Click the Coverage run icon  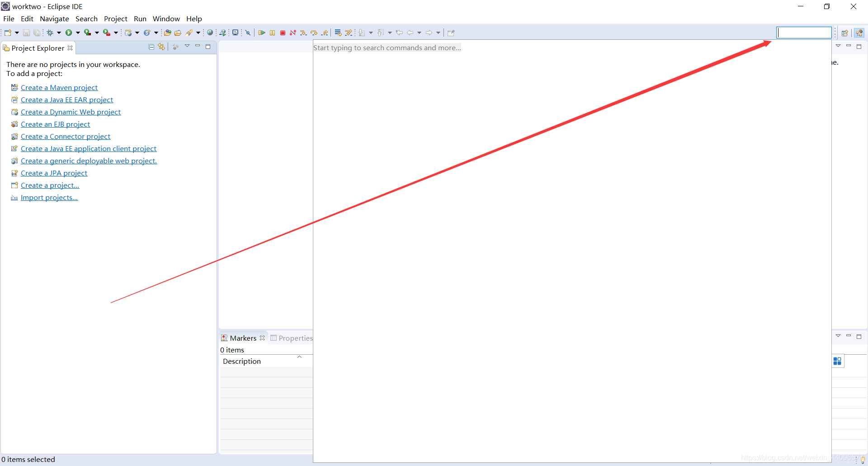click(88, 33)
